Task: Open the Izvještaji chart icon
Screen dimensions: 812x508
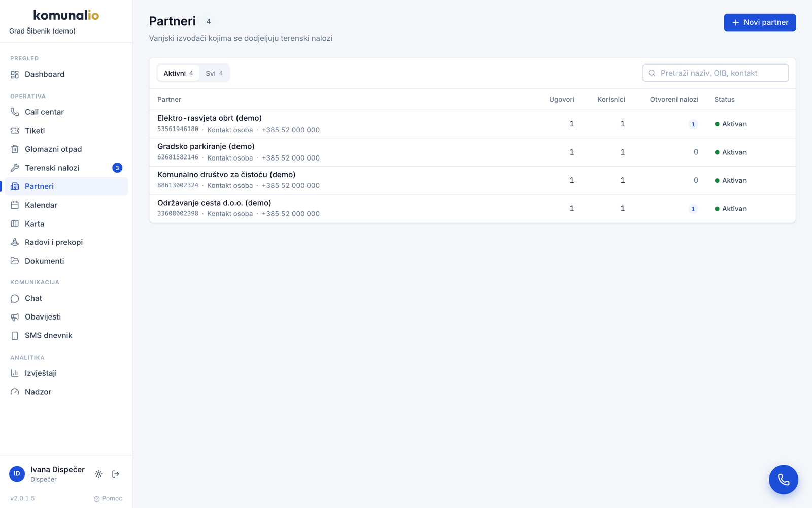Action: point(15,373)
